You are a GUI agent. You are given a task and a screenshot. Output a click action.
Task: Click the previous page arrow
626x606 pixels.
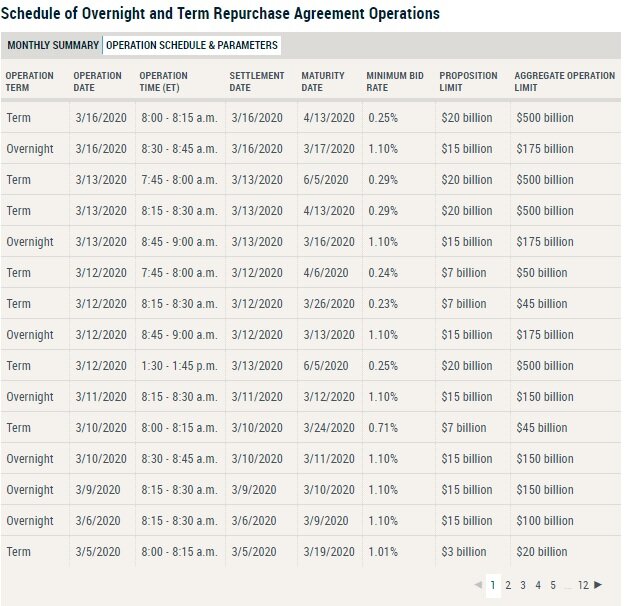478,585
